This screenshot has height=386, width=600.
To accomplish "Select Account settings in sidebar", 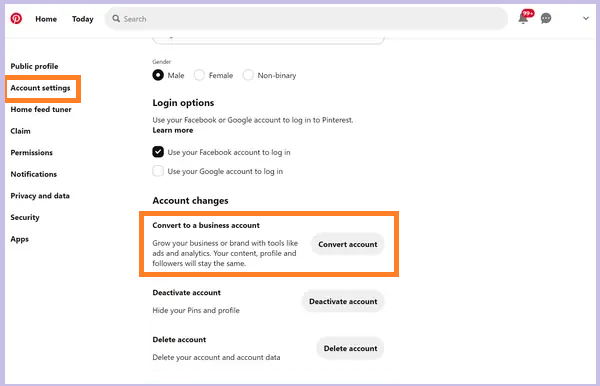I will tap(41, 88).
